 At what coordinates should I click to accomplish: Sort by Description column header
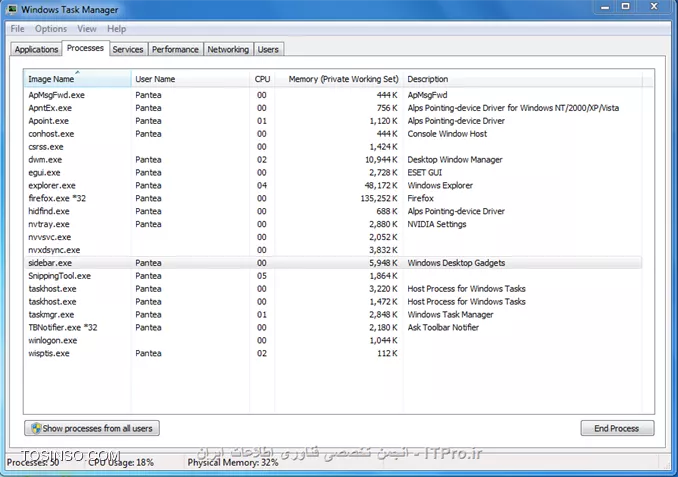(x=522, y=79)
